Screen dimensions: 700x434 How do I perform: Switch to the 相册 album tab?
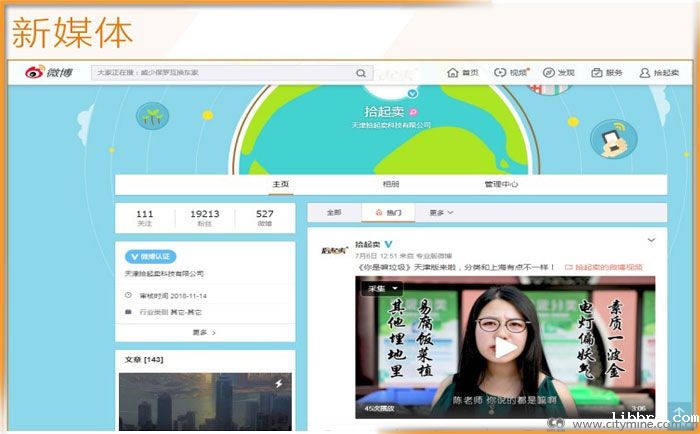coord(391,184)
